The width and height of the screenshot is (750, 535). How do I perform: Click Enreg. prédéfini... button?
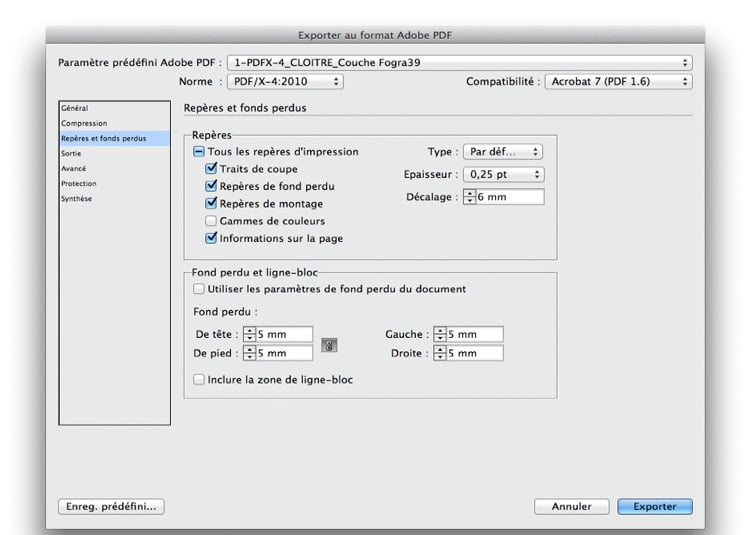click(x=111, y=506)
